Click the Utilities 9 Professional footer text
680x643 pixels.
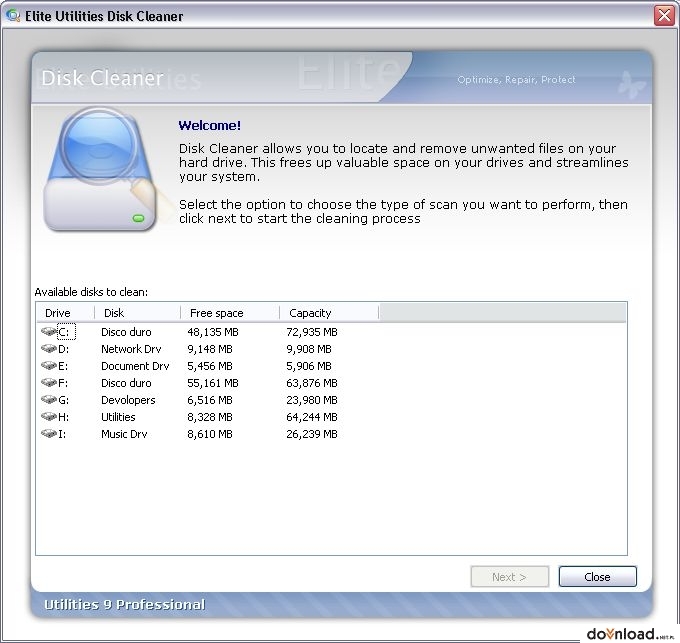[x=124, y=604]
